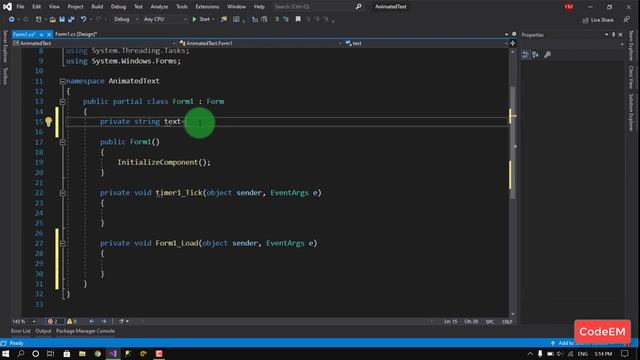The width and height of the screenshot is (640, 360).
Task: Click the Bookmark icon in the toolbar
Action: click(x=298, y=19)
